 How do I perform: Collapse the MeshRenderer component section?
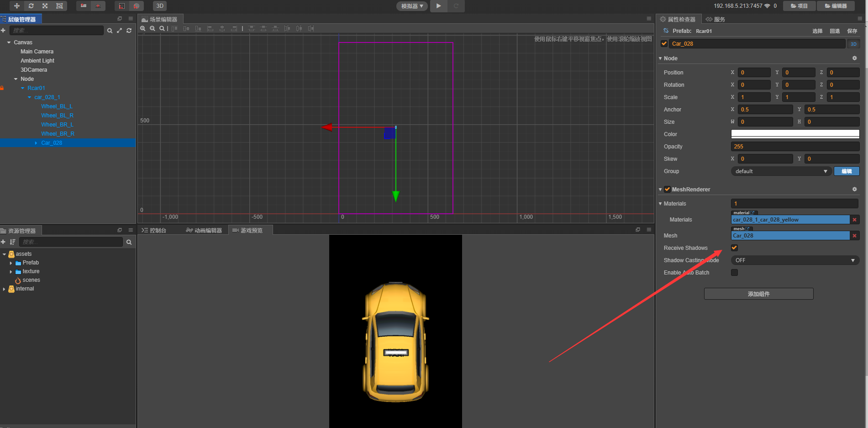coord(660,189)
